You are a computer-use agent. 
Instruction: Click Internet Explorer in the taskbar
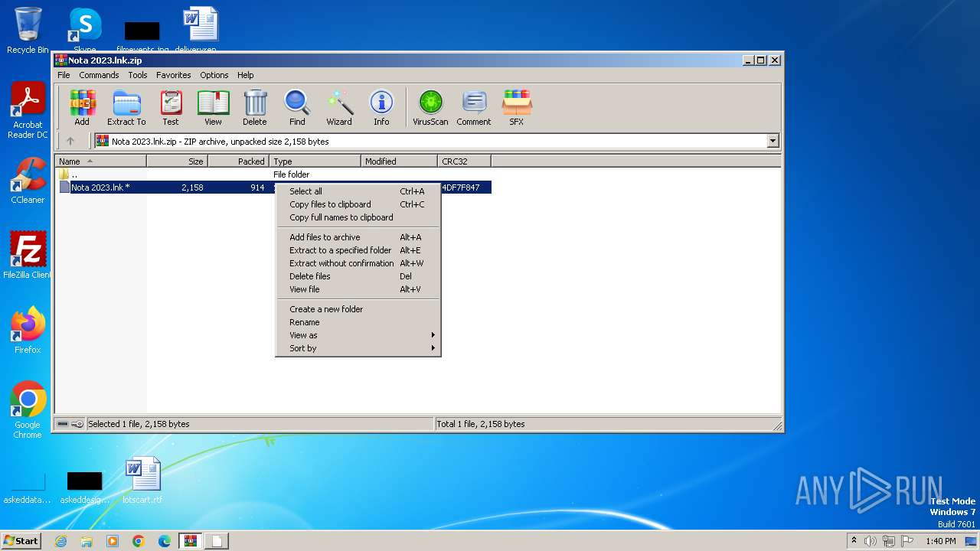click(x=60, y=541)
